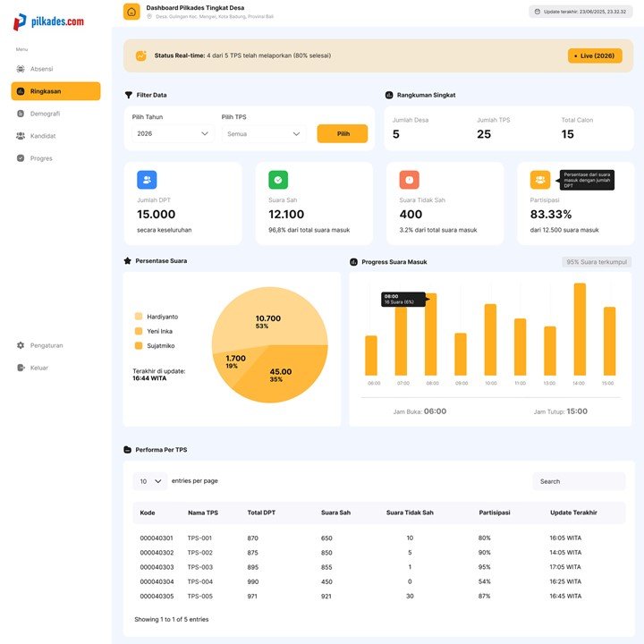644x644 pixels.
Task: Click TPS-002 row name
Action: [200, 553]
